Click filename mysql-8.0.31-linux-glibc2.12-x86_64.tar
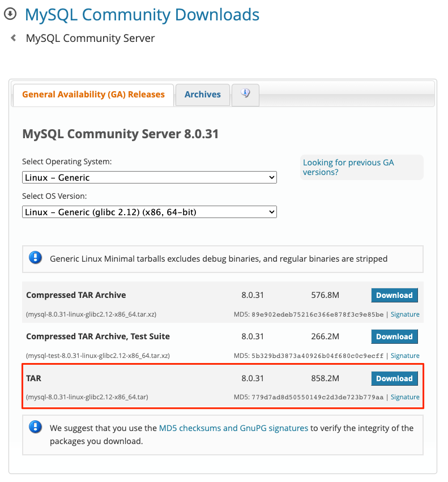This screenshot has height=482, width=448. (87, 397)
